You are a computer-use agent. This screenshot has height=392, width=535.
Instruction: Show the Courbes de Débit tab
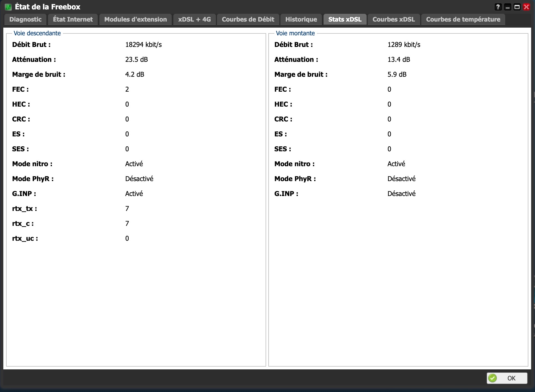point(248,19)
